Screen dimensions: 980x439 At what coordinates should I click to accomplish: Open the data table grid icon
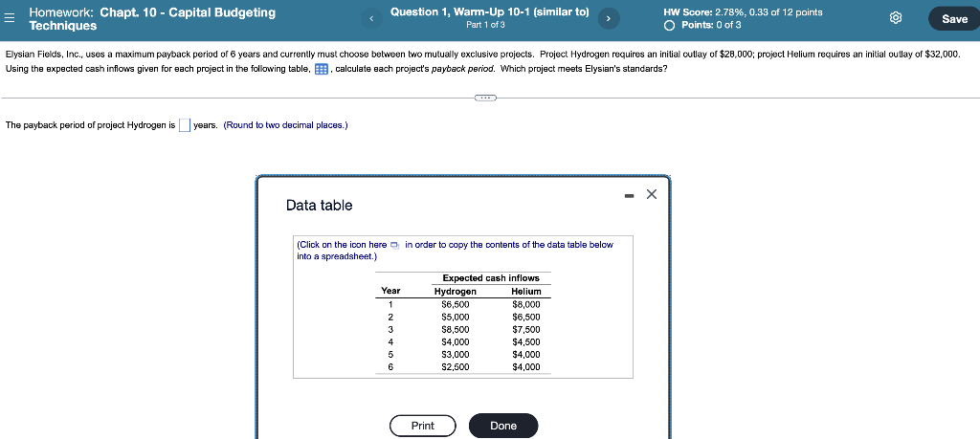point(322,69)
